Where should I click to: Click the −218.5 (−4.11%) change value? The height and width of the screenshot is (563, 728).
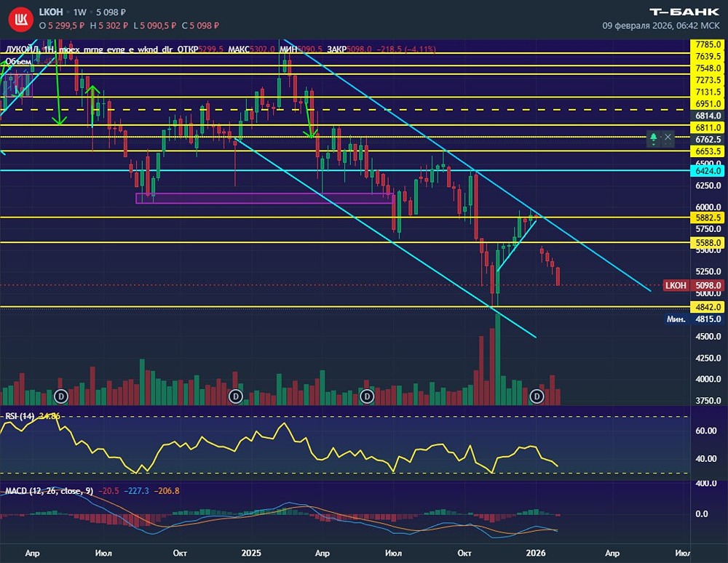[x=406, y=49]
